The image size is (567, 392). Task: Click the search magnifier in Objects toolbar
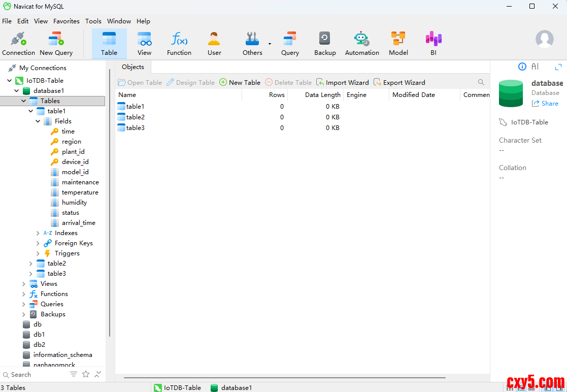pos(481,82)
